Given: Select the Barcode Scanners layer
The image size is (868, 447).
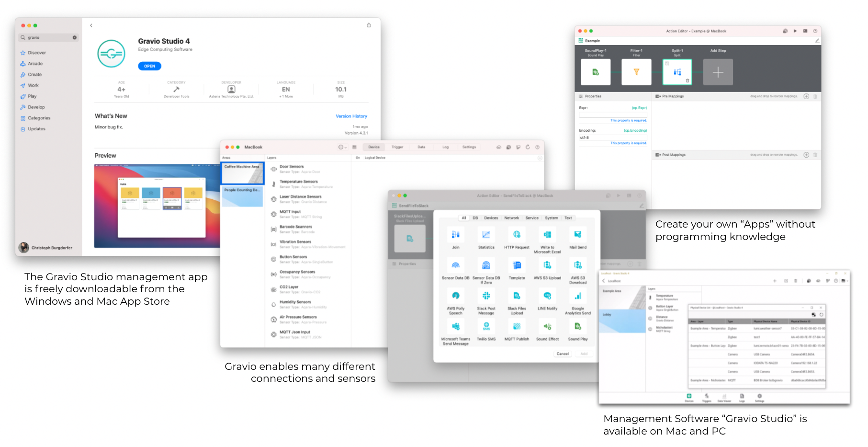Looking at the screenshot, I should [308, 229].
